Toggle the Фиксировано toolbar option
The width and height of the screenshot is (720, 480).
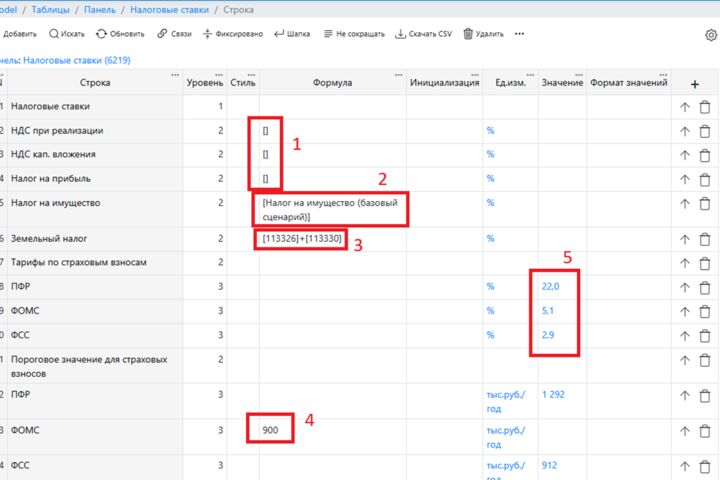[233, 34]
